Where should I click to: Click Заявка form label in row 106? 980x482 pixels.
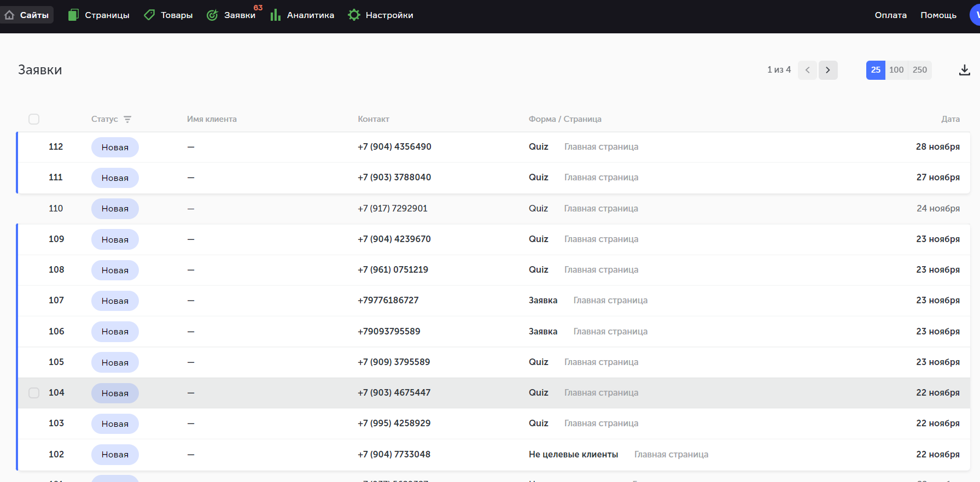543,331
